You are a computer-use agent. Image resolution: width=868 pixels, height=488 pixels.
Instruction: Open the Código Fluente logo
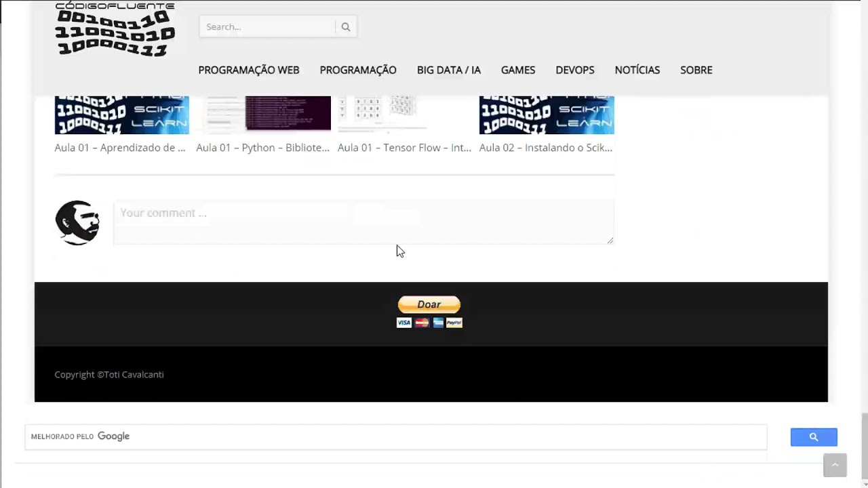(x=115, y=29)
